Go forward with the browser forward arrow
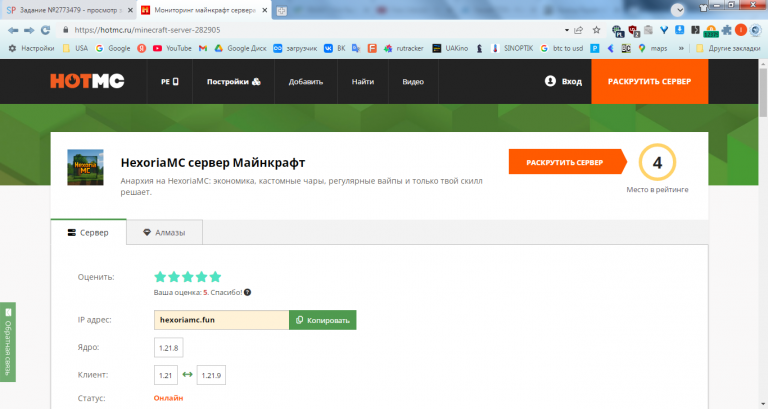Screen dimensions: 768x409 (29, 30)
